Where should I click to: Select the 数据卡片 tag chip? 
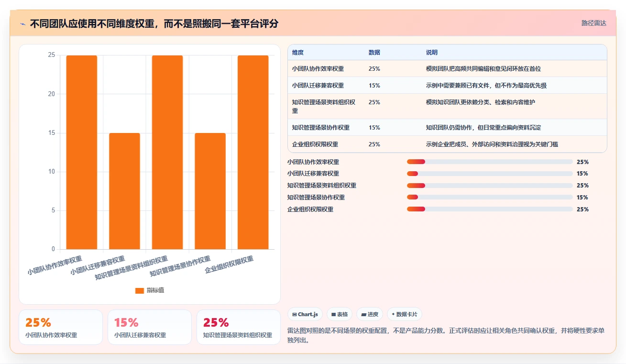(405, 314)
